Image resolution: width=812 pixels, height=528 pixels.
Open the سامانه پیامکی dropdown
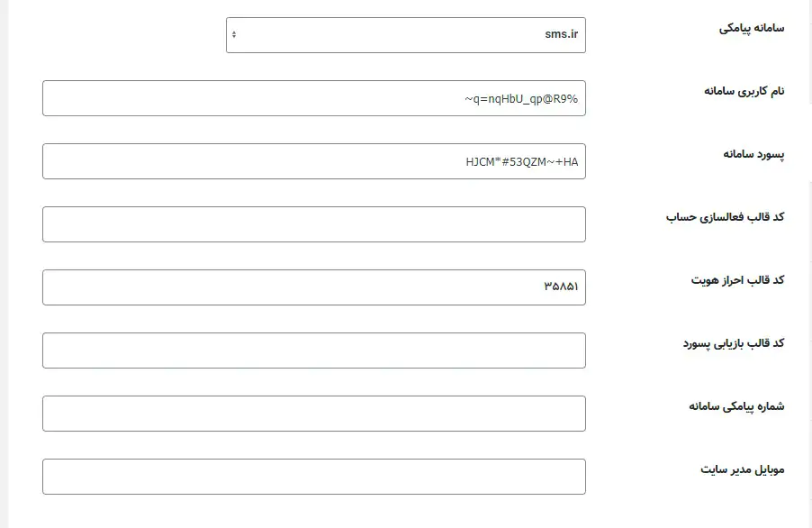tap(405, 35)
